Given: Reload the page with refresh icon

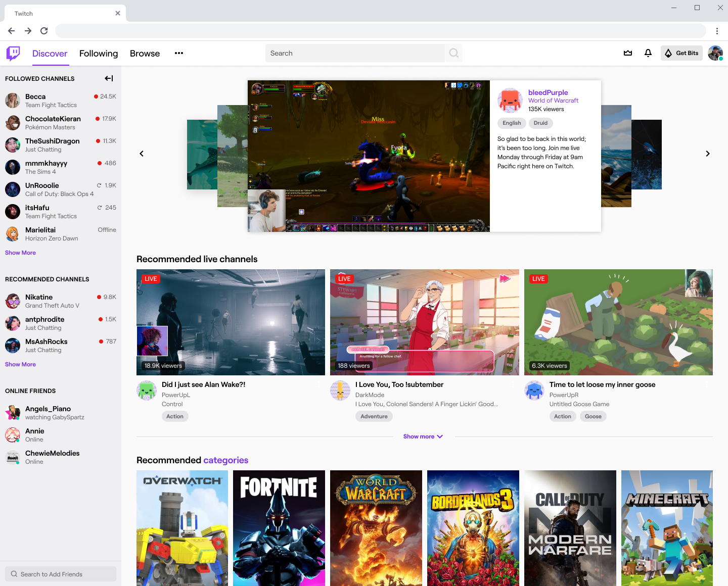Looking at the screenshot, I should (x=44, y=31).
